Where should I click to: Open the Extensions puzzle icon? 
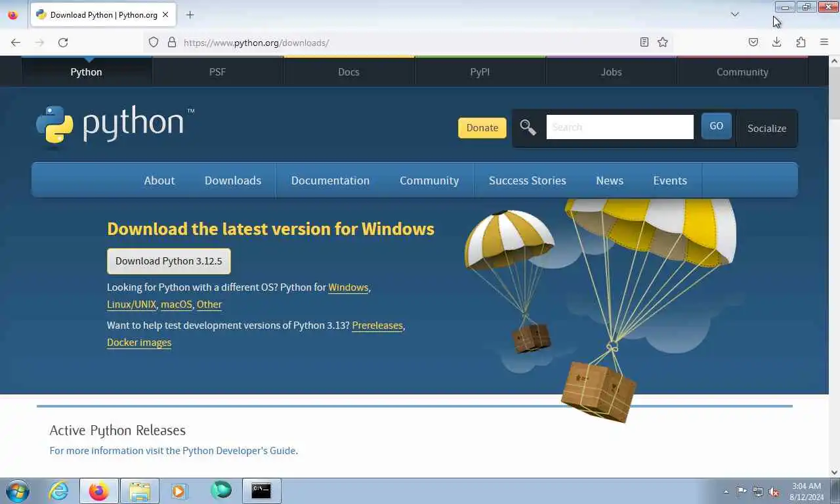(801, 43)
